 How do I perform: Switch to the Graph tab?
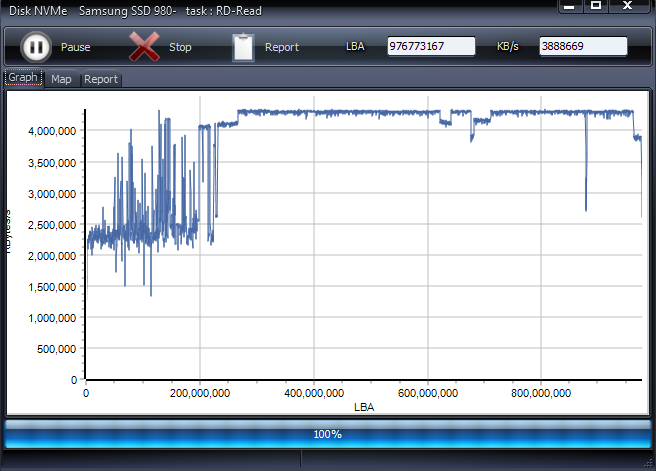[x=23, y=77]
